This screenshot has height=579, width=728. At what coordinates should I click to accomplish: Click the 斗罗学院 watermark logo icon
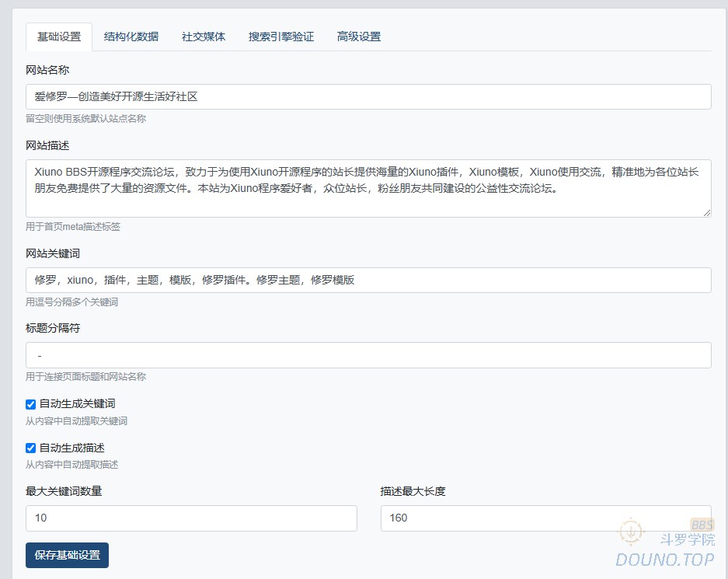click(632, 532)
